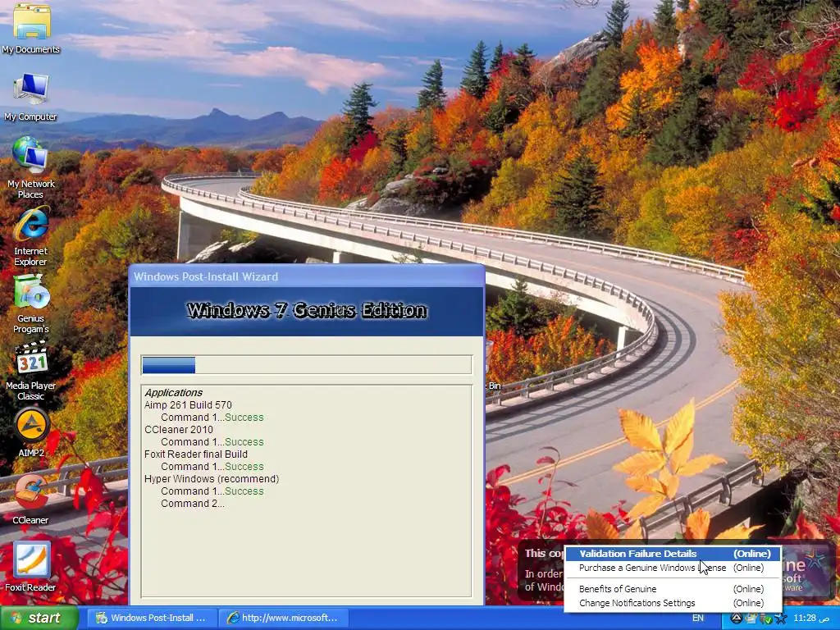This screenshot has height=630, width=840.
Task: Click the Windows Post-Install Wizard title bar
Action: 307,276
